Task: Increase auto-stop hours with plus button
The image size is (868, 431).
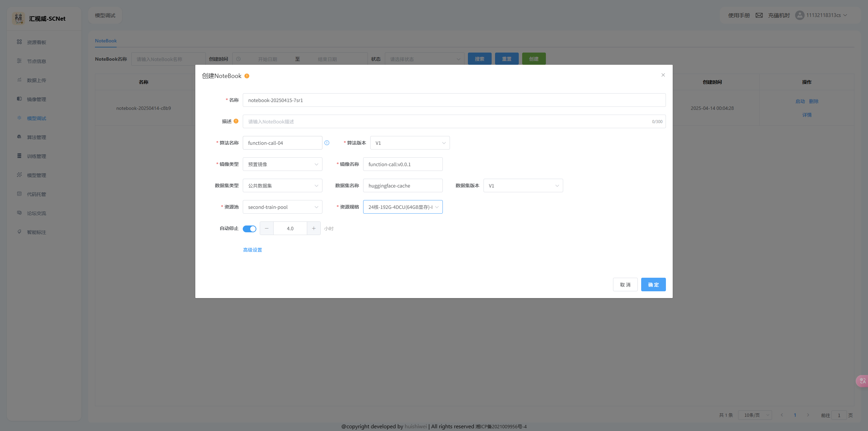Action: click(x=314, y=228)
